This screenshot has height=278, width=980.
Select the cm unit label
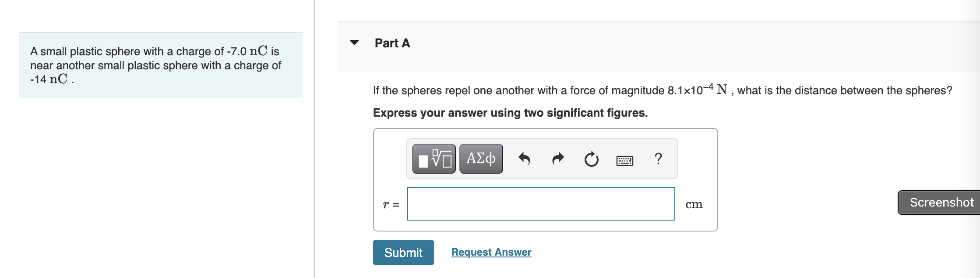[694, 204]
